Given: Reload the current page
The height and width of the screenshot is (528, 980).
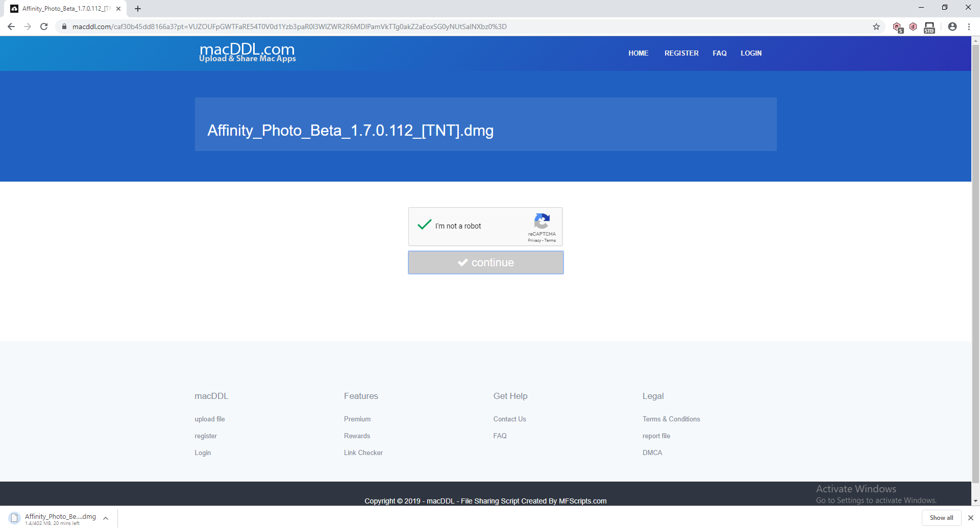Looking at the screenshot, I should point(43,26).
